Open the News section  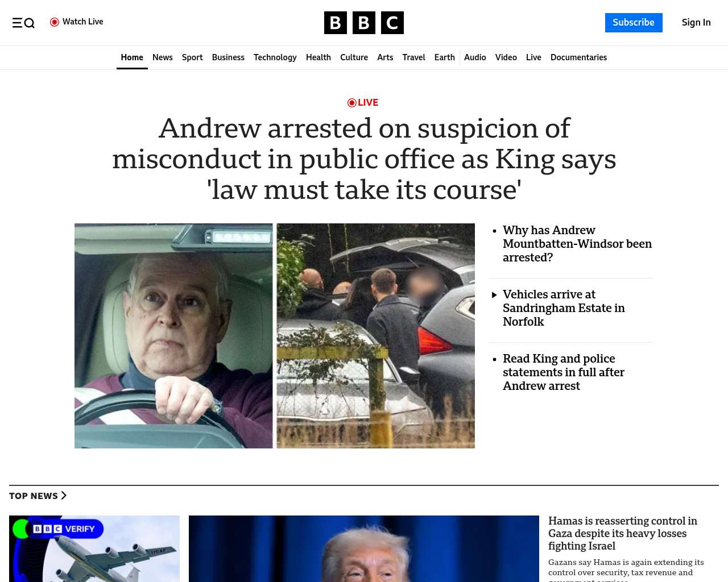click(163, 57)
